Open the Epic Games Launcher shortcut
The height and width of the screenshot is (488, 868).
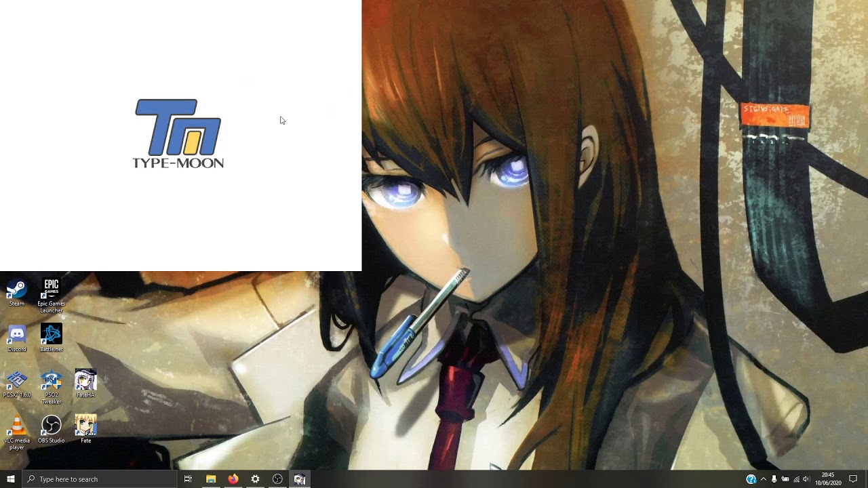52,296
